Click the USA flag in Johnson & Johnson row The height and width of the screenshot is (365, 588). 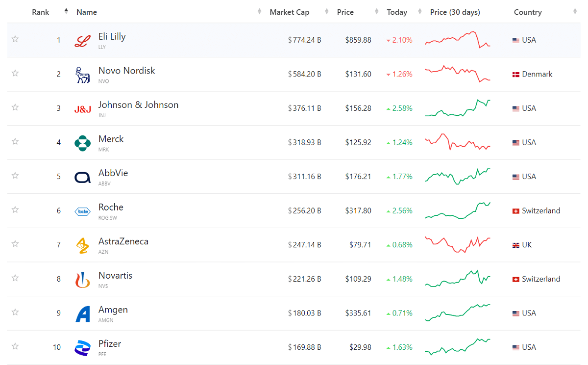(516, 108)
